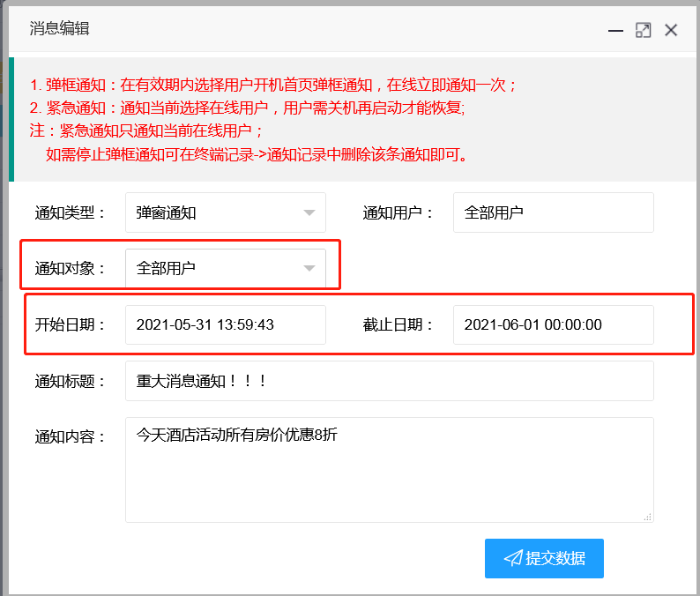Screen dimensions: 700x596
Task: Click the 截止日期 field label
Action: (398, 324)
